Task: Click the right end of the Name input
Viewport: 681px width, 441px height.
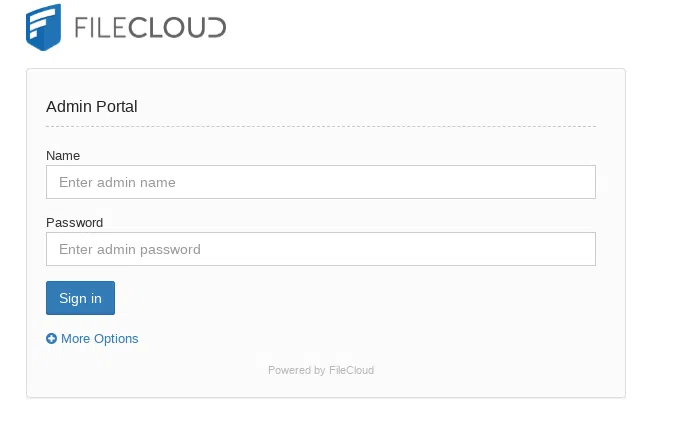Action: tap(580, 182)
